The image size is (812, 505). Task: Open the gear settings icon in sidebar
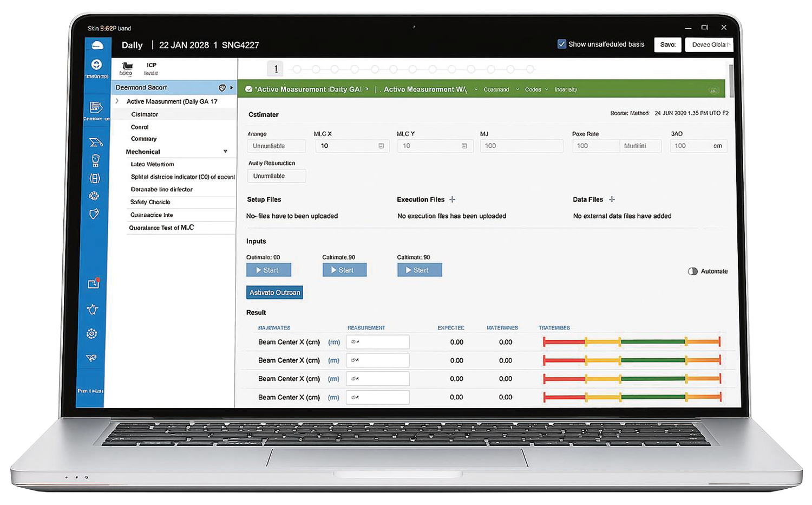click(x=92, y=334)
